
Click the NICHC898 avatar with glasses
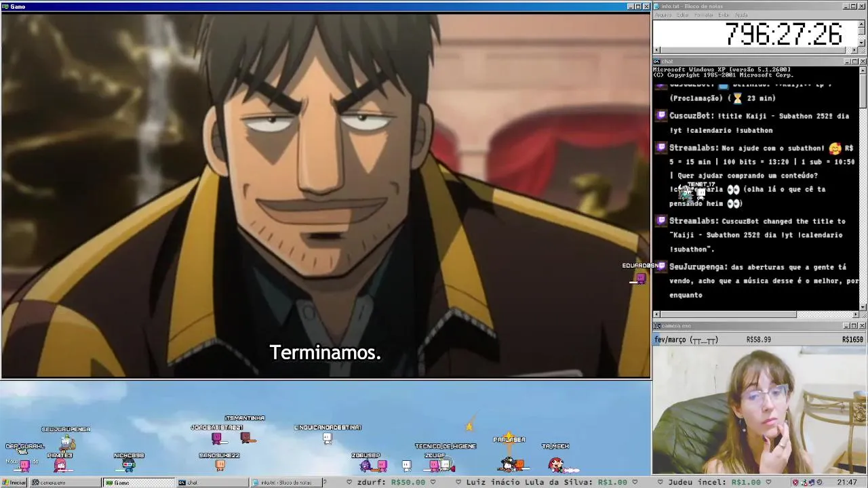tap(128, 465)
